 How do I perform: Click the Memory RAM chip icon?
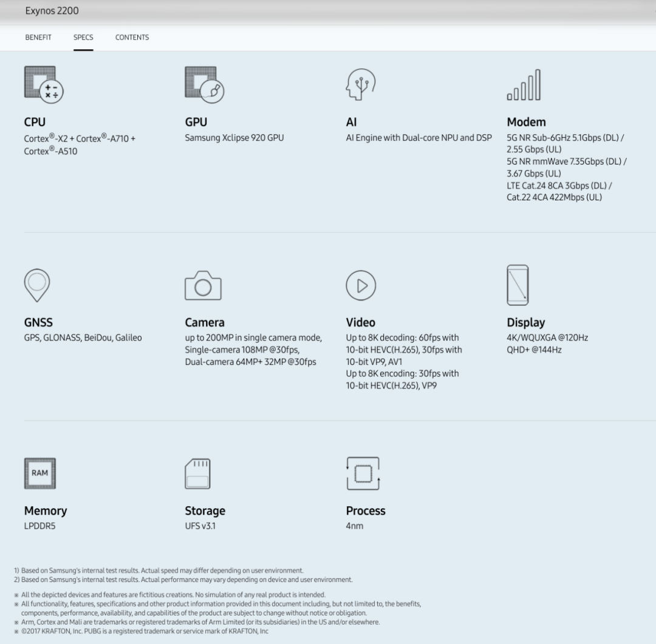pos(39,473)
